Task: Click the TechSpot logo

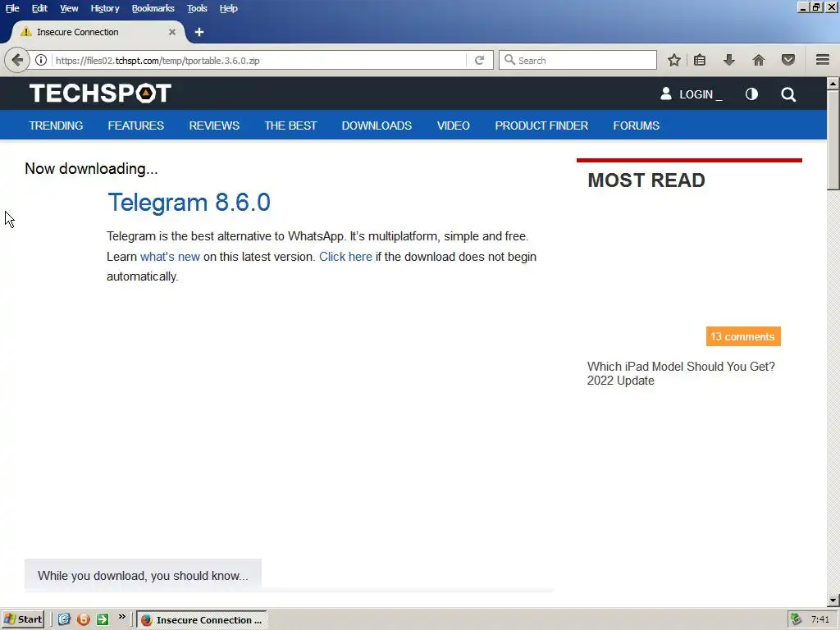Action: [x=100, y=94]
